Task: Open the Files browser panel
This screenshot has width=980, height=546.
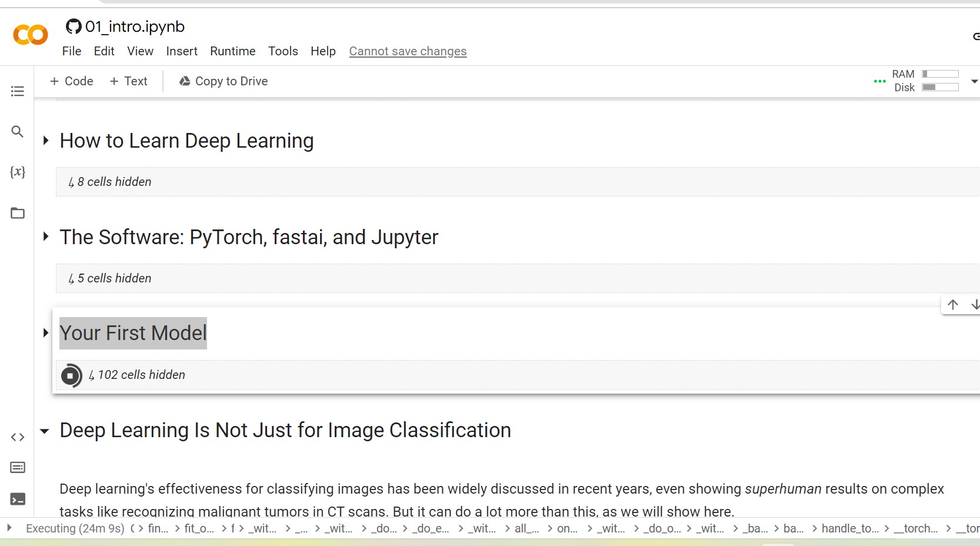Action: (x=17, y=213)
